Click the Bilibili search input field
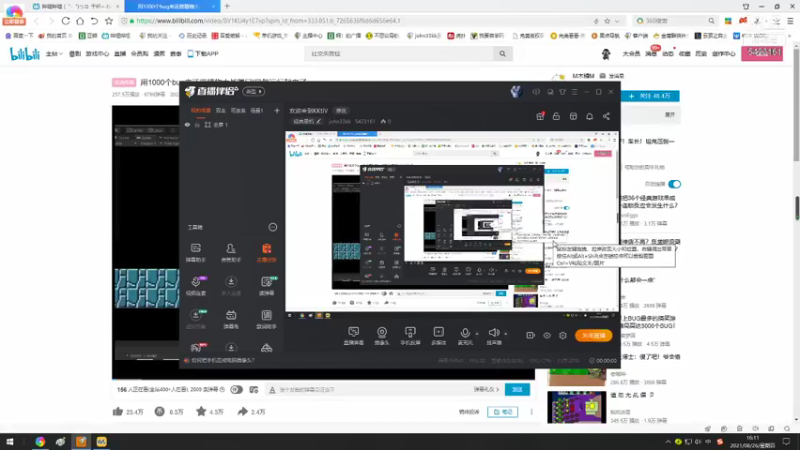The height and width of the screenshot is (450, 800). [399, 54]
